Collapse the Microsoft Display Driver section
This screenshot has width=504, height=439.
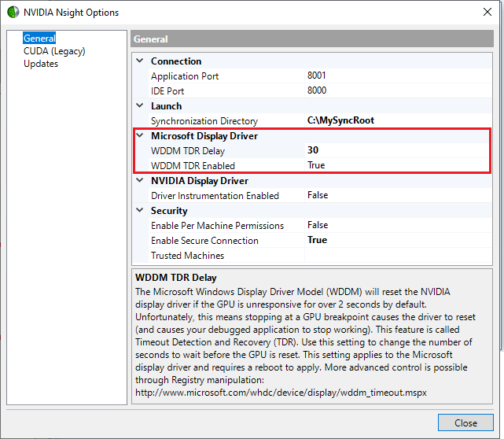139,135
